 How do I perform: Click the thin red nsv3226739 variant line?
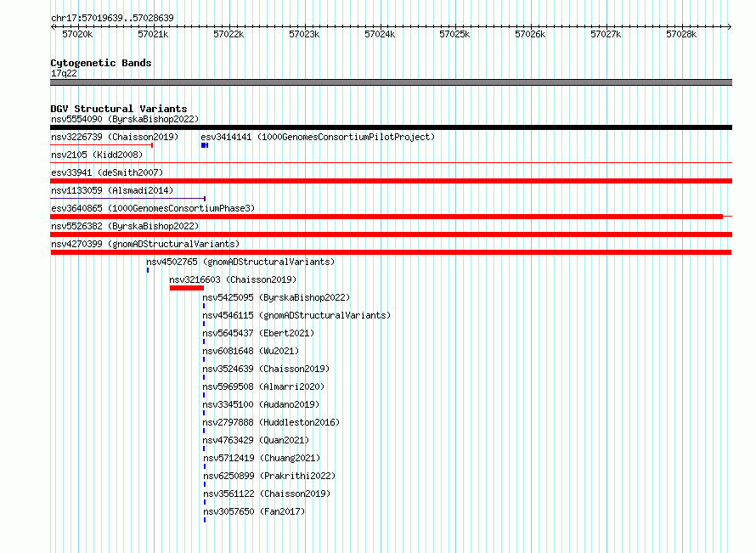pyautogui.click(x=102, y=145)
